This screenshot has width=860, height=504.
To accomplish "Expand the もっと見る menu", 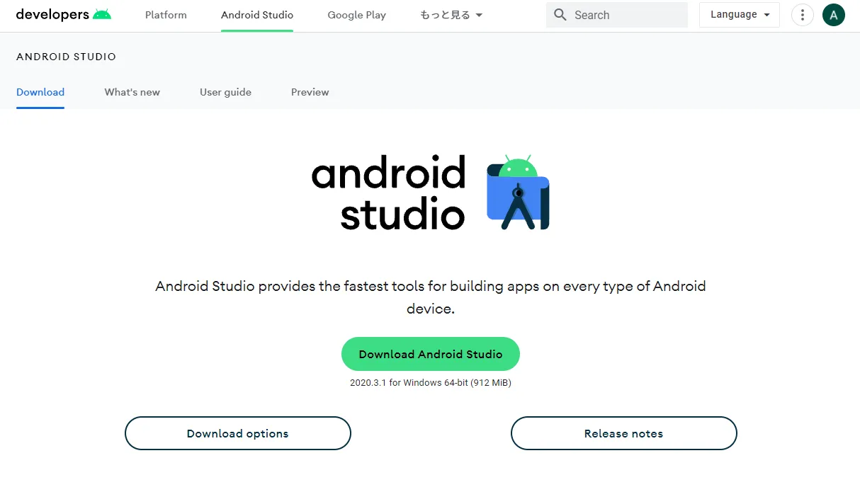I will coord(451,15).
